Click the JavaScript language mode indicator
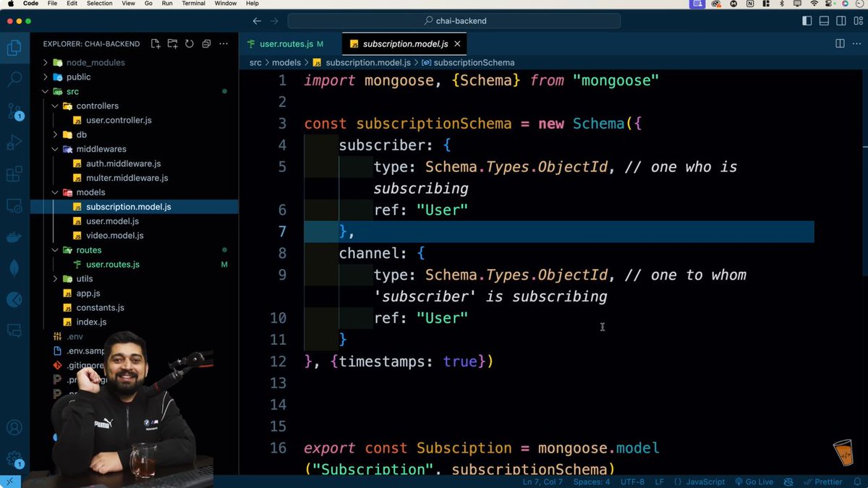Screen dimensions: 868x488 [702, 481]
